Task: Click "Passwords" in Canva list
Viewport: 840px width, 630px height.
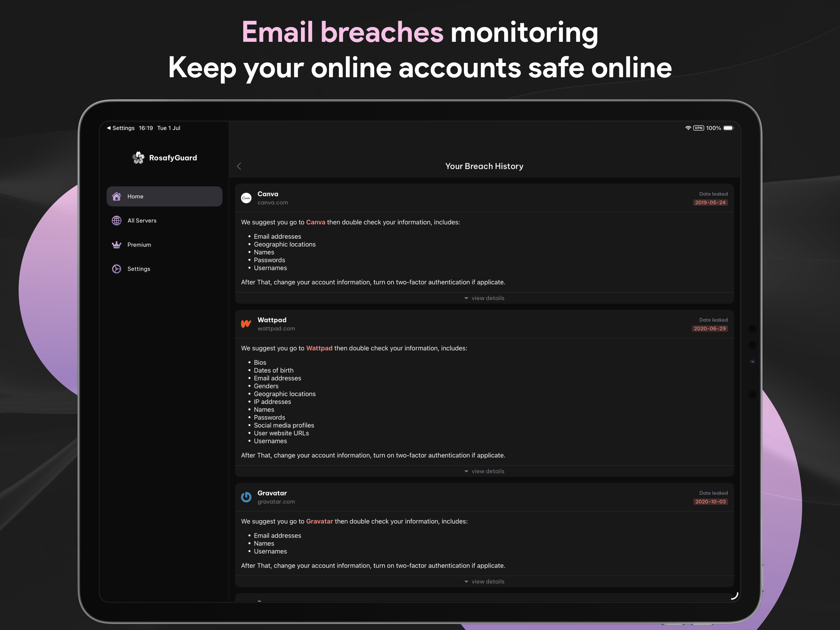Action: pyautogui.click(x=270, y=260)
